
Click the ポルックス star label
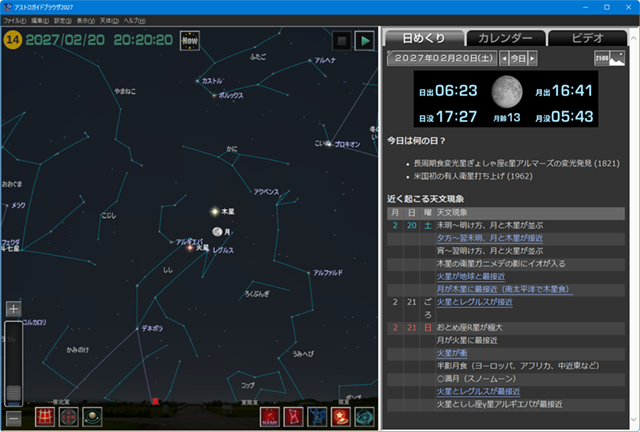pyautogui.click(x=231, y=95)
